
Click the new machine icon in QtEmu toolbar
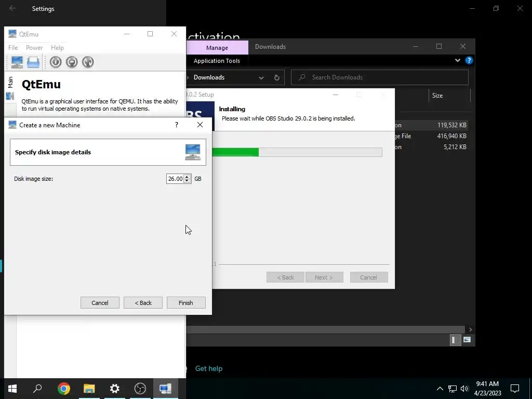[x=17, y=62]
